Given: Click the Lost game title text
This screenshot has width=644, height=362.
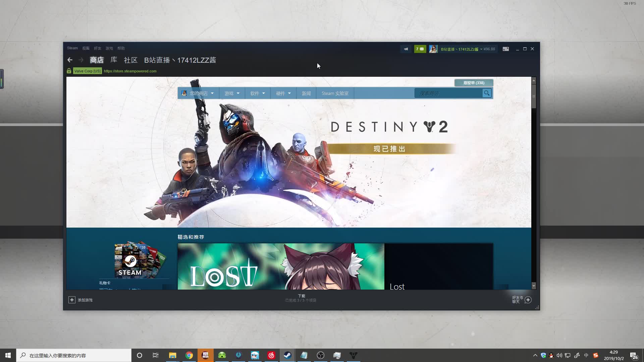Looking at the screenshot, I should point(397,287).
